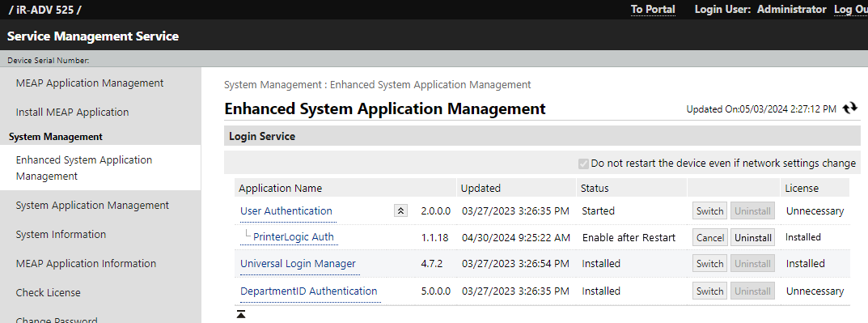Click disabled Uninstall button for User Authentication
868x323 pixels.
click(x=753, y=210)
